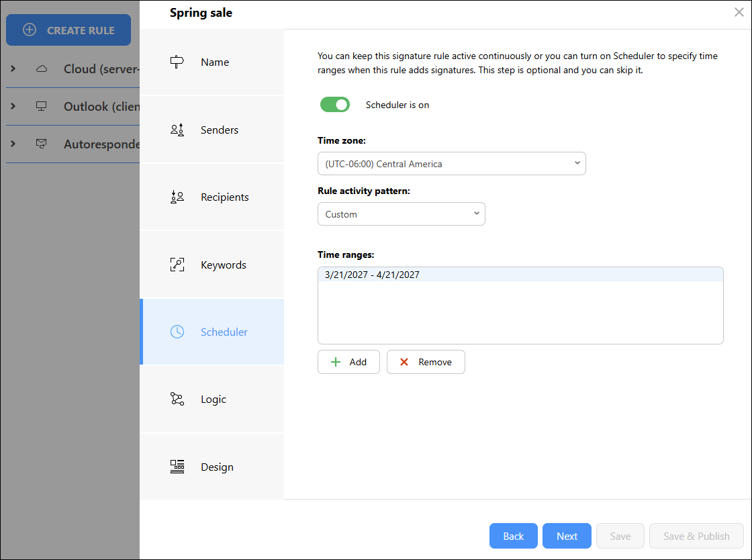Expand the Outlook (client-side) group
752x560 pixels.
click(13, 106)
